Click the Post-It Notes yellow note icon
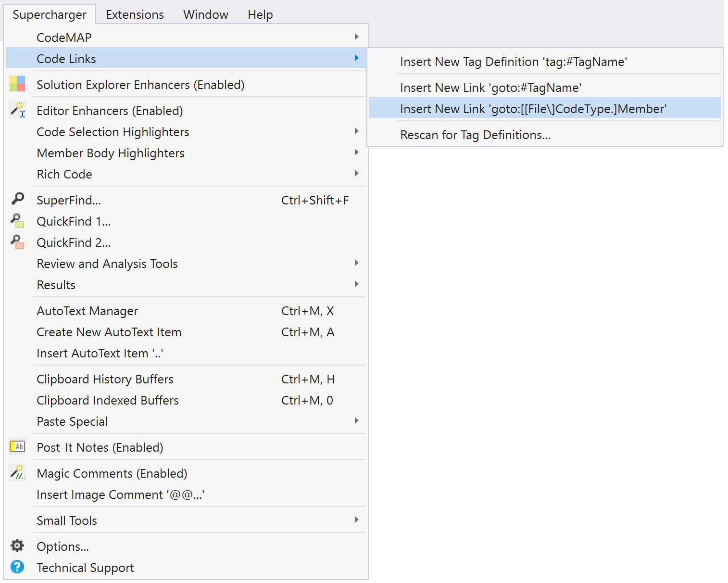Image resolution: width=728 pixels, height=583 pixels. tap(17, 446)
